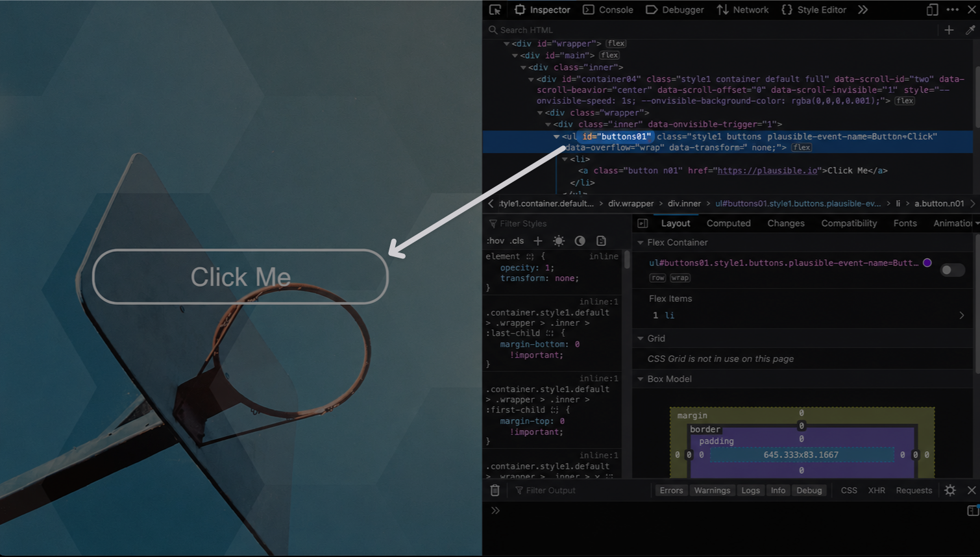This screenshot has width=980, height=557.
Task: Open the Responsive Design Mode icon
Action: pyautogui.click(x=932, y=10)
